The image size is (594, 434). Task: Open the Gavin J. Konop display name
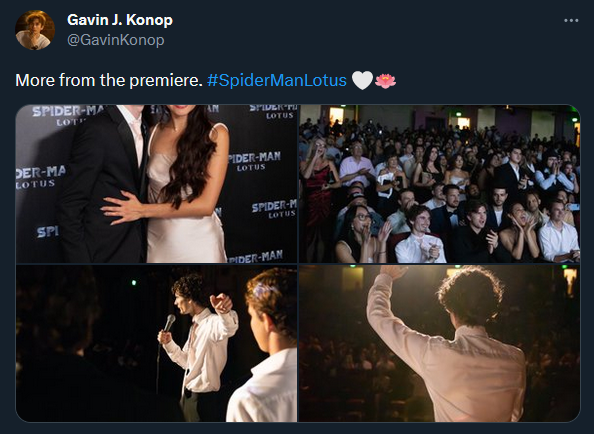tap(120, 20)
